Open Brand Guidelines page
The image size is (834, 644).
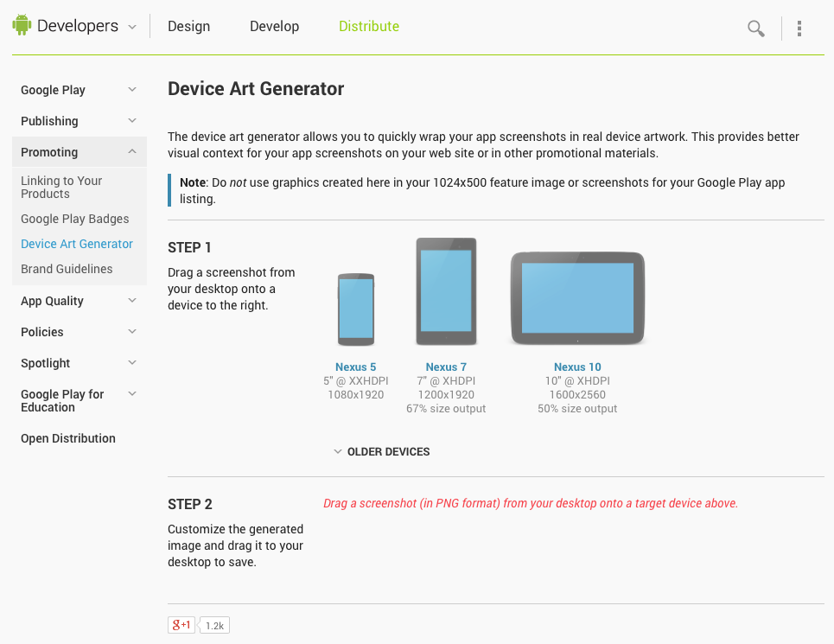pos(67,269)
